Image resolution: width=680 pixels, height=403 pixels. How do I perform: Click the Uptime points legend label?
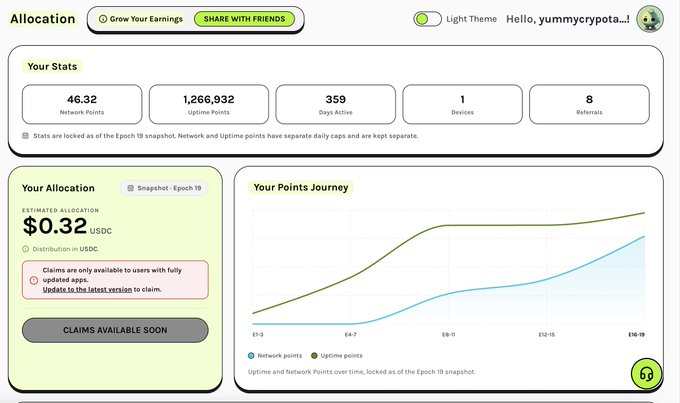pyautogui.click(x=342, y=356)
